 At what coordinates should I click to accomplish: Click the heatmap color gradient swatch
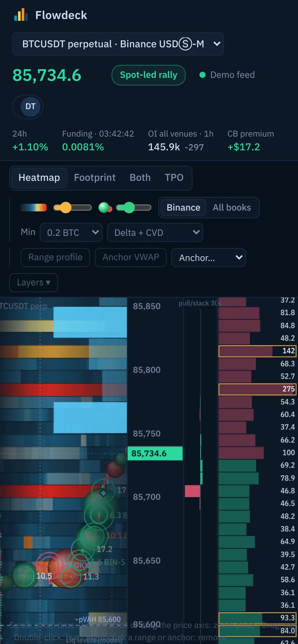click(x=34, y=208)
